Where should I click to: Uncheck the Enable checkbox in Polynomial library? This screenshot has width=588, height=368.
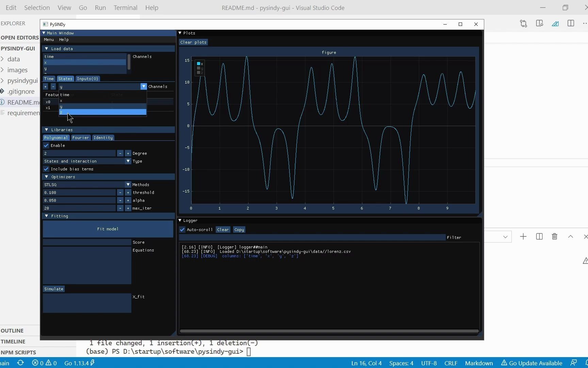point(46,145)
